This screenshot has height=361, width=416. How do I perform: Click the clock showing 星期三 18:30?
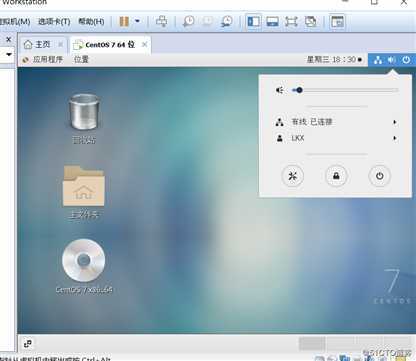[x=334, y=60]
